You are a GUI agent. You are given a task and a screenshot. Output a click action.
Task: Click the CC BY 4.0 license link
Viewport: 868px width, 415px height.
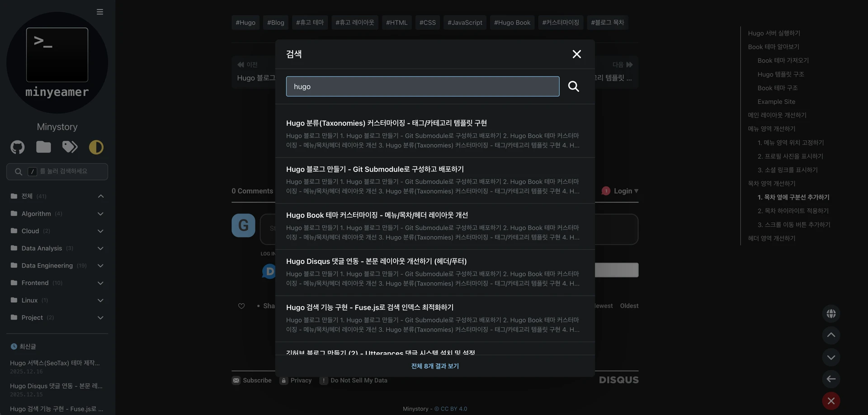pos(451,409)
